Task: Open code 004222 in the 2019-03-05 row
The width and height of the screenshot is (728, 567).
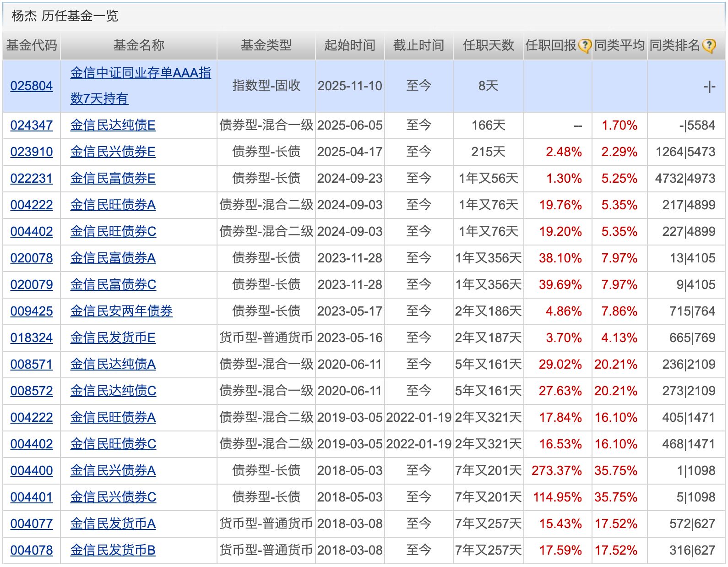Action: (32, 418)
